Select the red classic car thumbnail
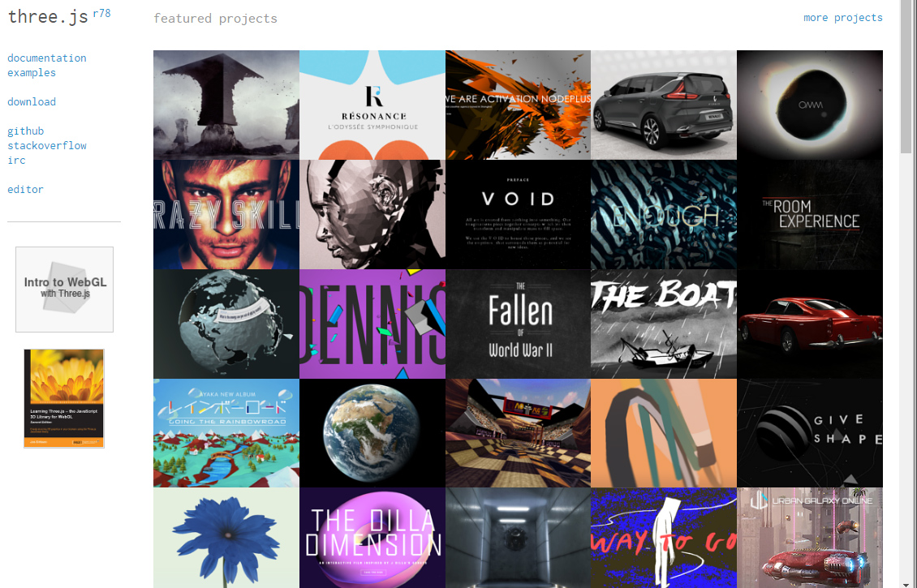Screen dimensions: 917x588 pos(810,324)
